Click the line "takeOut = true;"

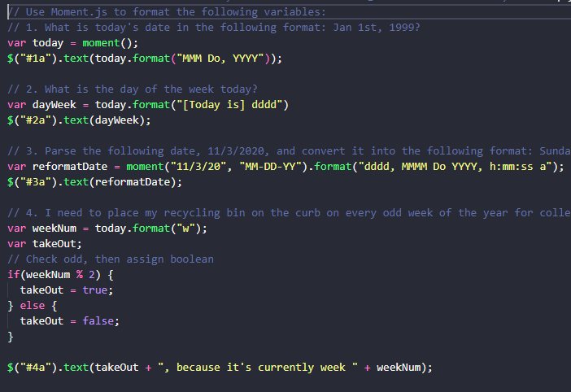click(67, 290)
